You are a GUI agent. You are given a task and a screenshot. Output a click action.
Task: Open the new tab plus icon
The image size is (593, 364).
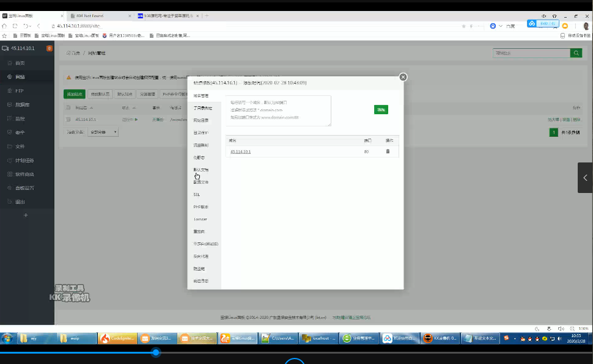click(x=207, y=16)
